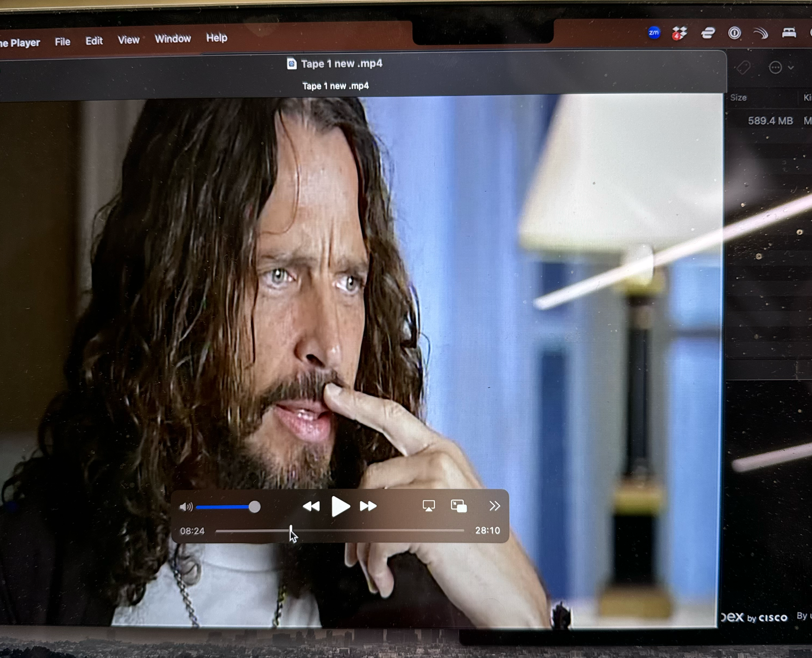Open Zoom from the menu bar

pos(653,34)
